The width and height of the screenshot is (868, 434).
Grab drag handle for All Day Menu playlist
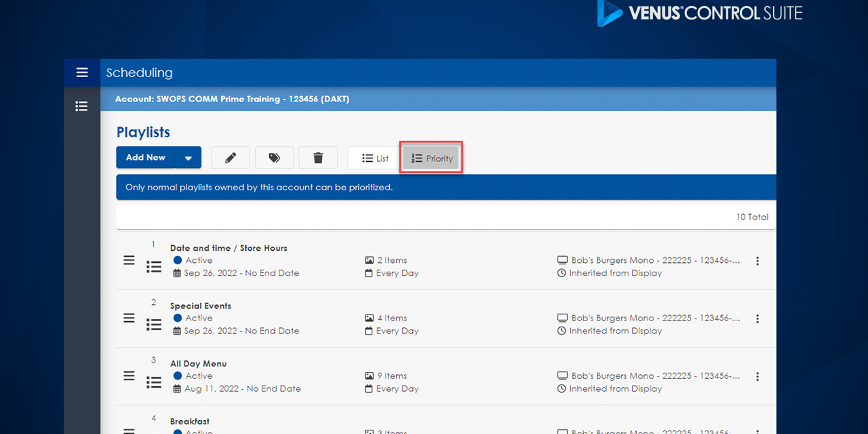click(x=129, y=376)
